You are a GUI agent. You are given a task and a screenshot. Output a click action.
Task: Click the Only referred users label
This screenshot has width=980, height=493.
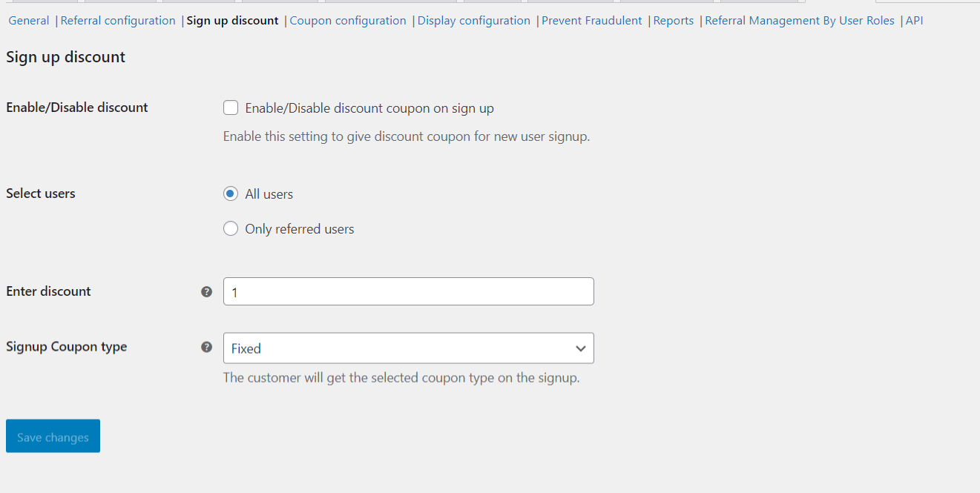(300, 229)
